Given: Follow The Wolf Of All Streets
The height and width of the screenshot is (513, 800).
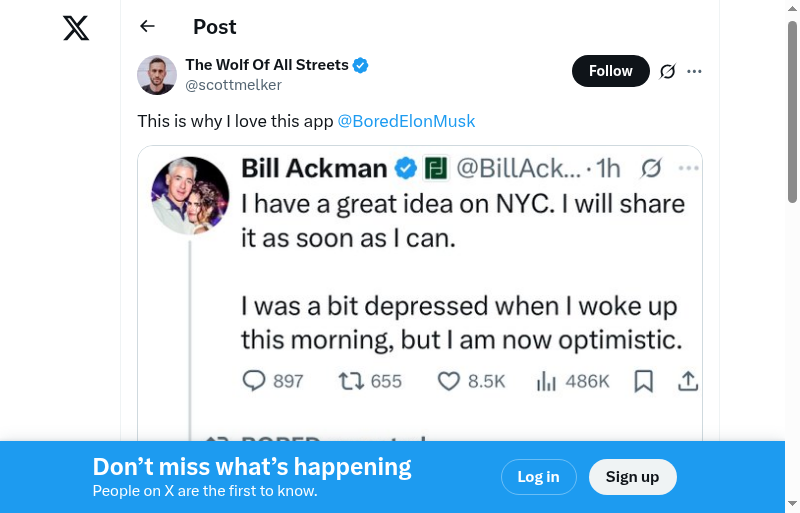Looking at the screenshot, I should (x=610, y=71).
